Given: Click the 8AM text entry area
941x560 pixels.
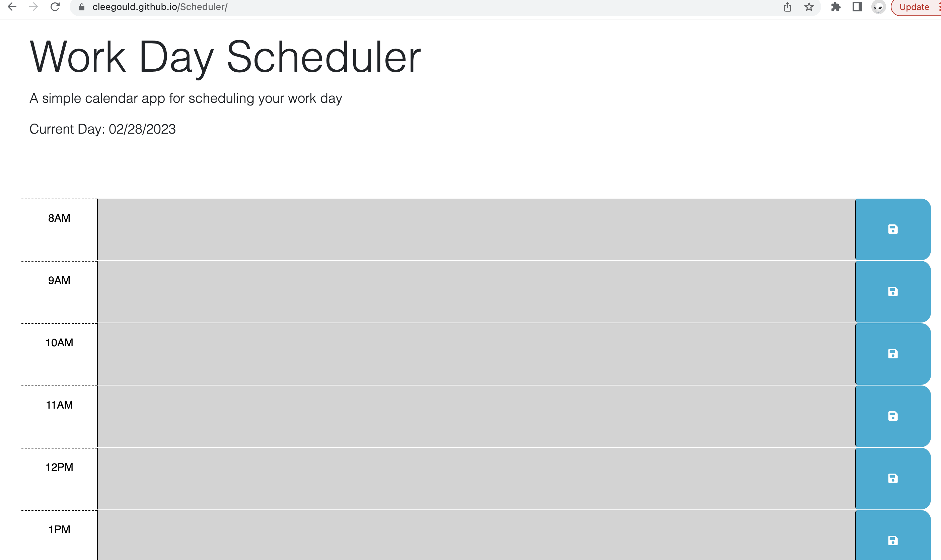Looking at the screenshot, I should [x=476, y=229].
